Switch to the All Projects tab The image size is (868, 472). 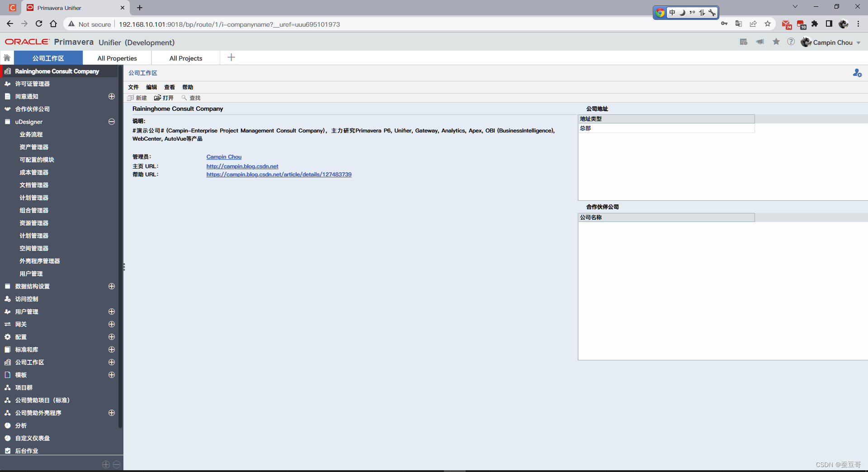point(185,58)
